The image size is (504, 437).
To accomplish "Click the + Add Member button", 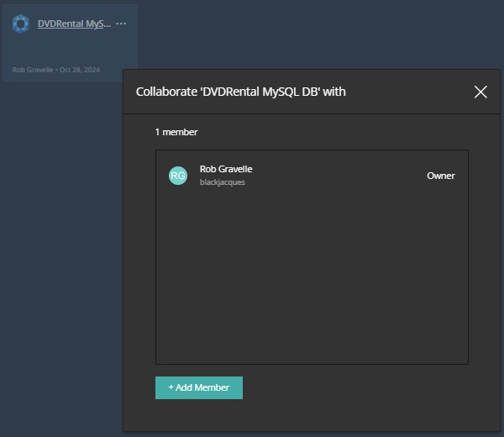I will (199, 387).
